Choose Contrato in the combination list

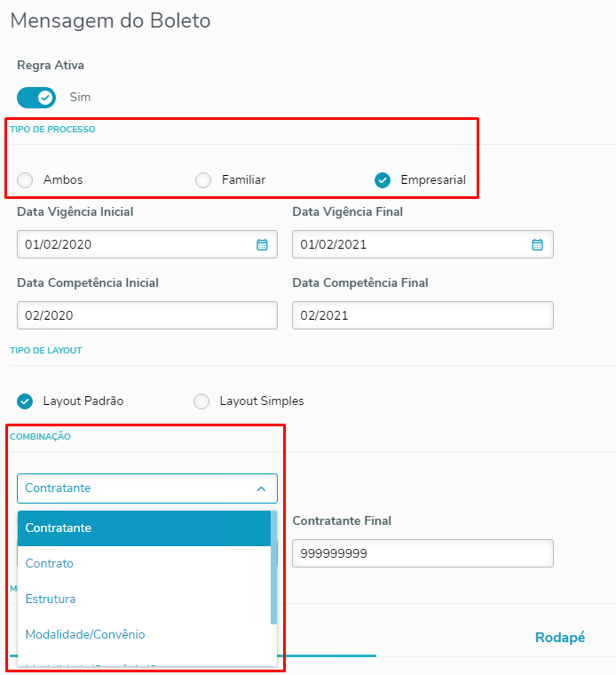(x=144, y=563)
